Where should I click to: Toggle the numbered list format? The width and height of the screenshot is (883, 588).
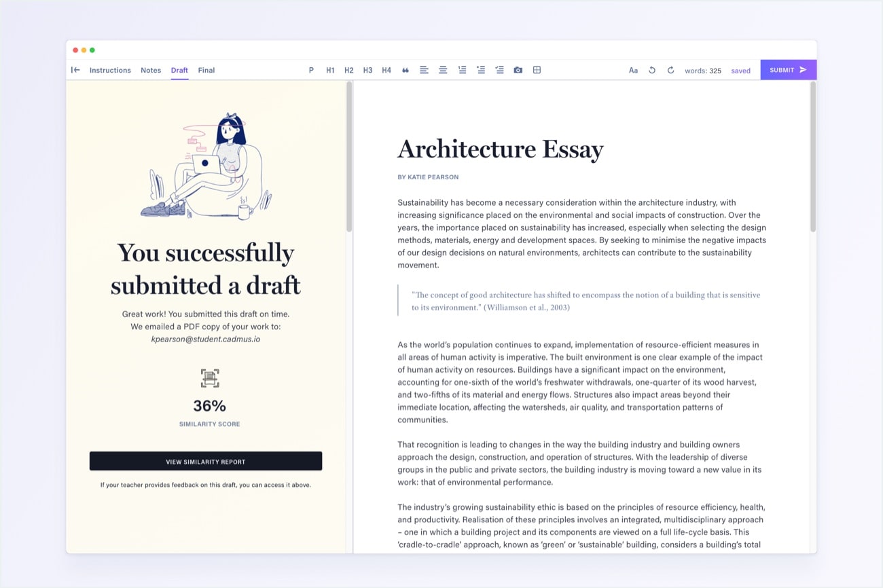pos(461,69)
